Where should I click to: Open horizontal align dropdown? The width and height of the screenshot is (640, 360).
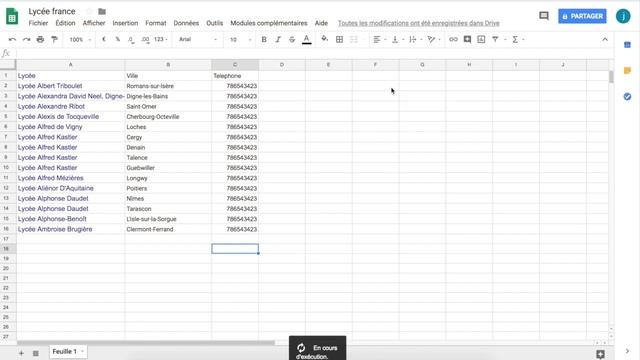[379, 40]
